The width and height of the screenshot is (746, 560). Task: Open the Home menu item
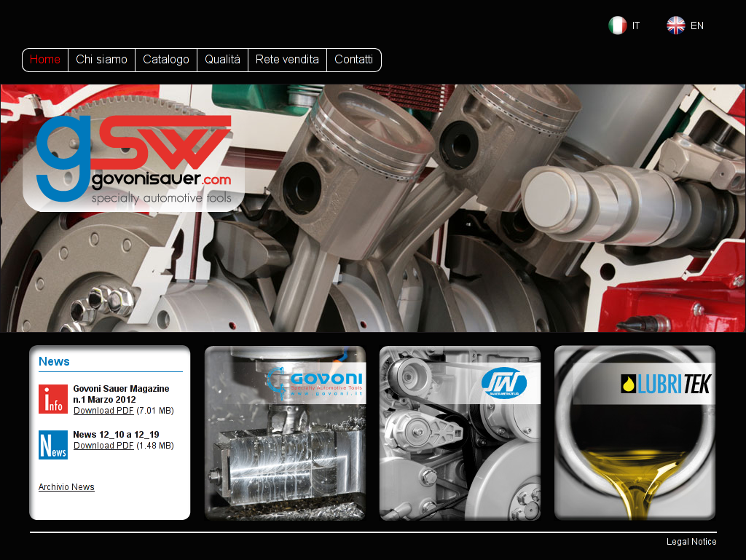[45, 60]
